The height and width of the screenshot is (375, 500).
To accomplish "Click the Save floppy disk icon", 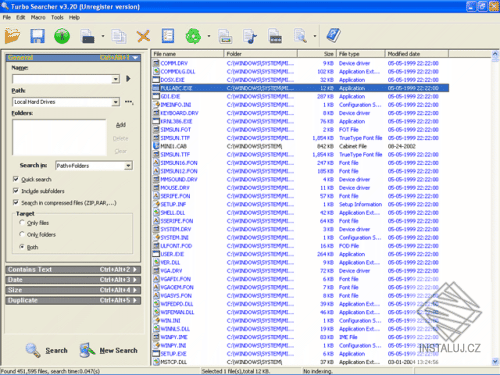I will 37,36.
